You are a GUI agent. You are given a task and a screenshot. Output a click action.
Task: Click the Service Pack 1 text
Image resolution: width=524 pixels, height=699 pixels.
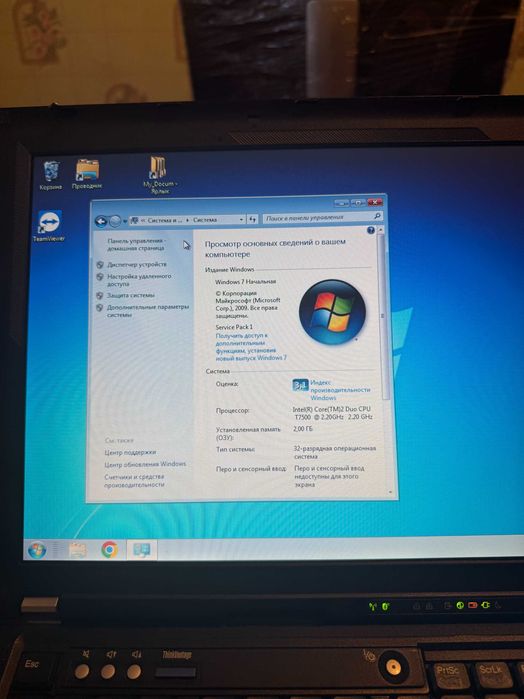[x=234, y=327]
